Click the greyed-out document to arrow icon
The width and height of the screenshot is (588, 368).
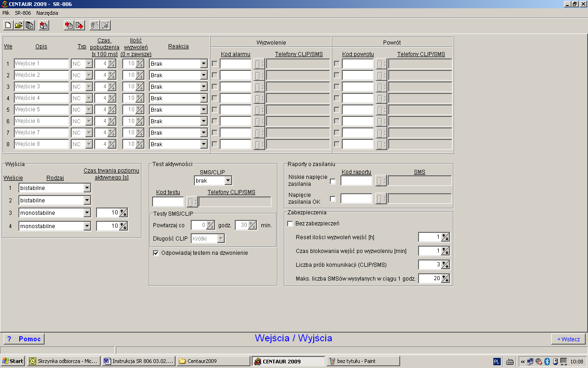[x=106, y=25]
